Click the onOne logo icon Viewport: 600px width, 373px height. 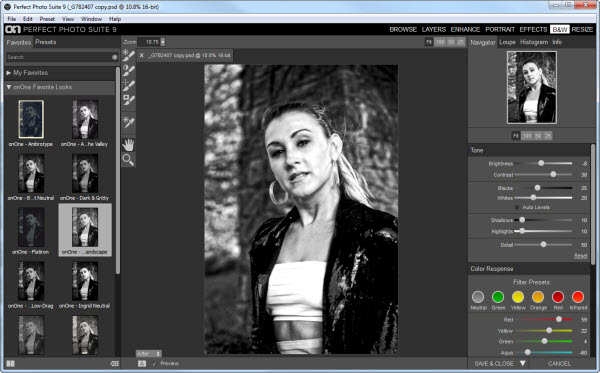(13, 29)
